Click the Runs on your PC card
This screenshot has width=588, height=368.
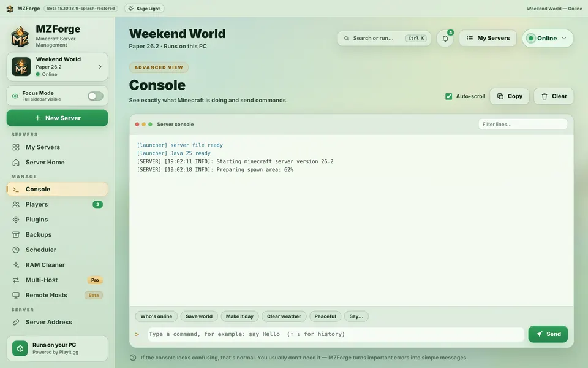point(58,348)
